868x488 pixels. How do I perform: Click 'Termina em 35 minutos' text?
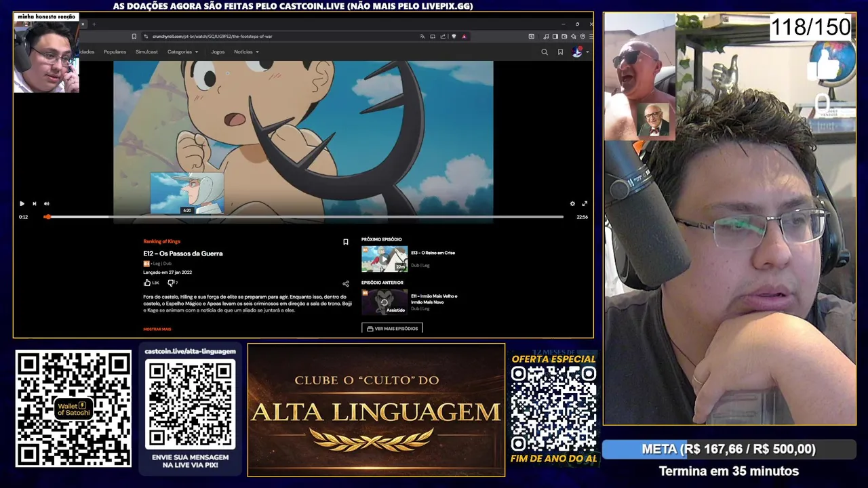tap(729, 471)
